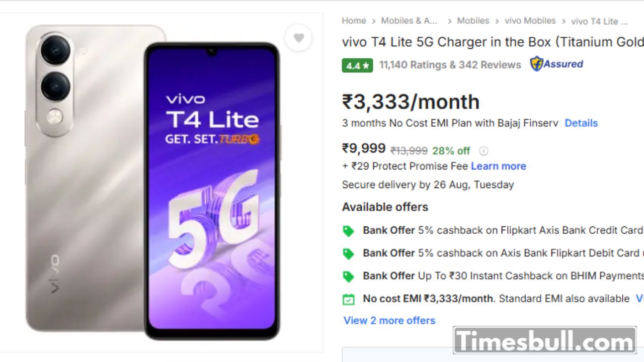Open the Mobiles breadcrumb link
644x362 pixels.
473,21
